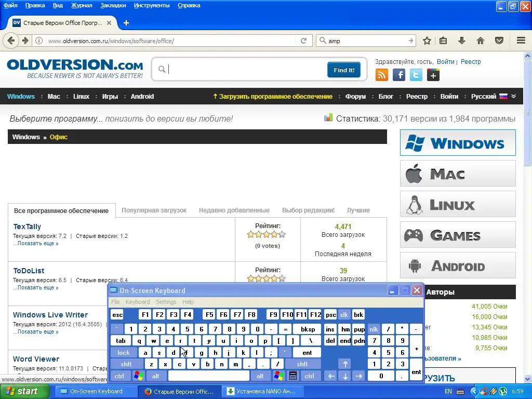This screenshot has height=399, width=532.
Task: Run the aimp search with arrow button
Action: [x=410, y=41]
